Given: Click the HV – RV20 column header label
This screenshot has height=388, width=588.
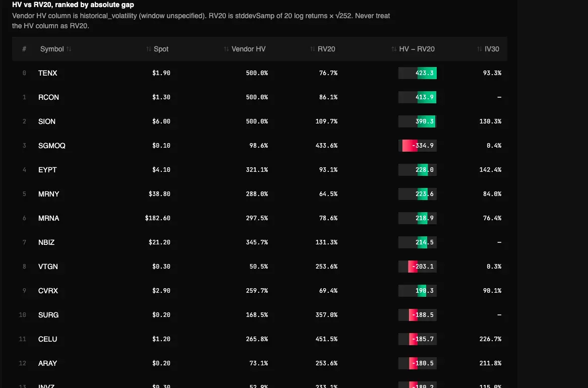Looking at the screenshot, I should pos(417,49).
